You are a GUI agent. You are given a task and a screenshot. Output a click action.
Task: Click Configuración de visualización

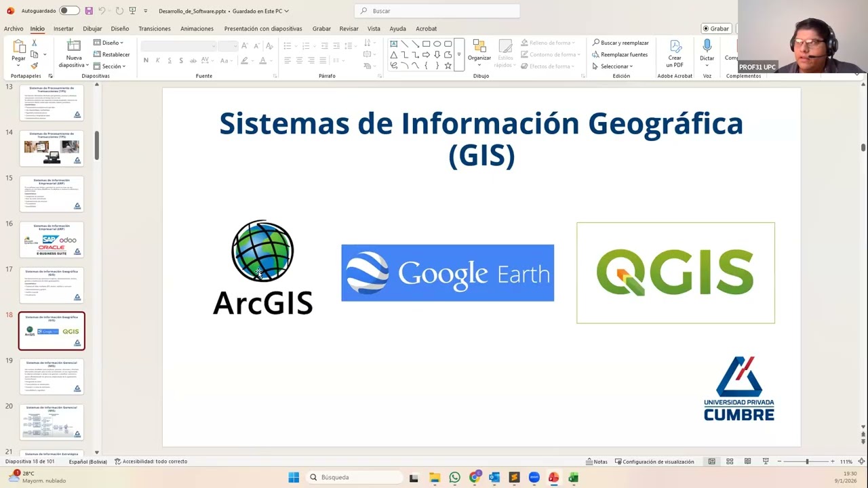[x=654, y=462]
